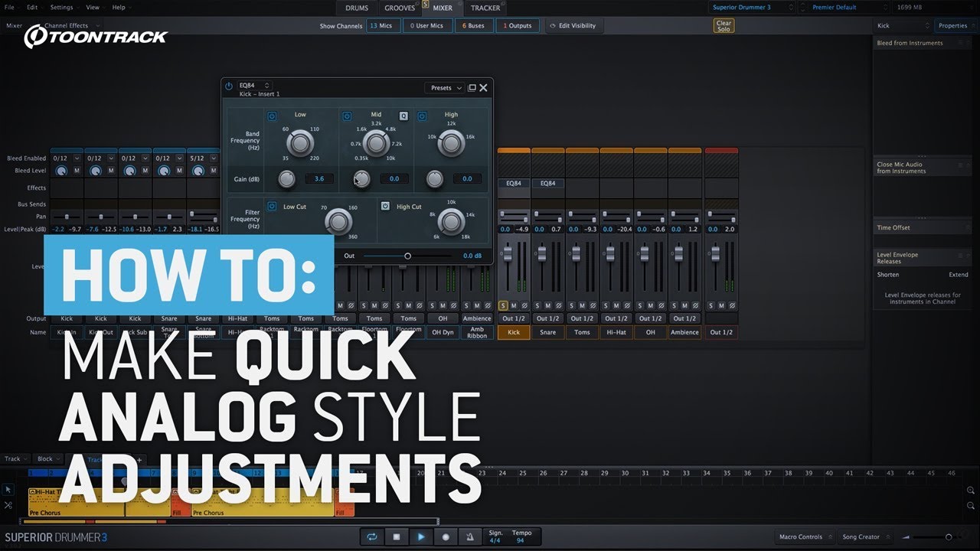This screenshot has height=551, width=980.
Task: Click the transport Play button
Action: pyautogui.click(x=420, y=536)
